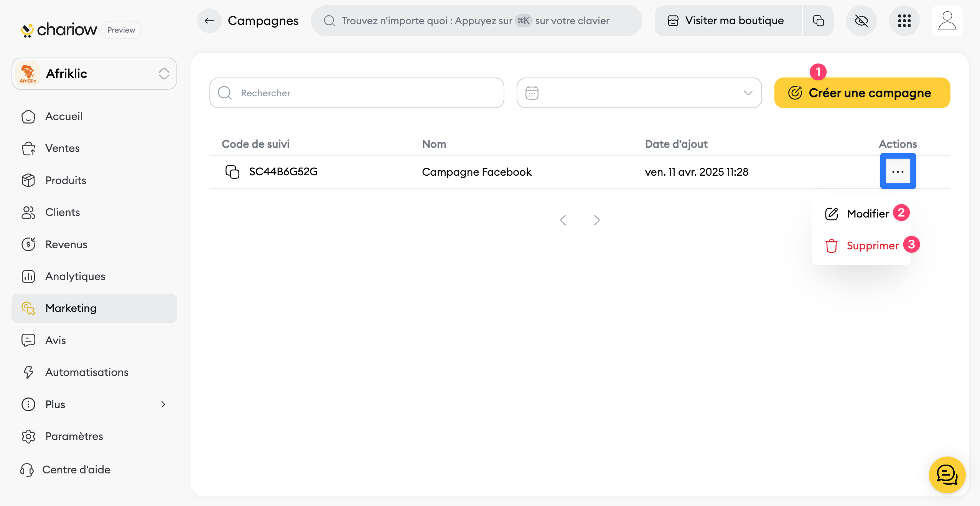Open the user profile avatar
This screenshot has width=980, height=506.
coord(947,21)
